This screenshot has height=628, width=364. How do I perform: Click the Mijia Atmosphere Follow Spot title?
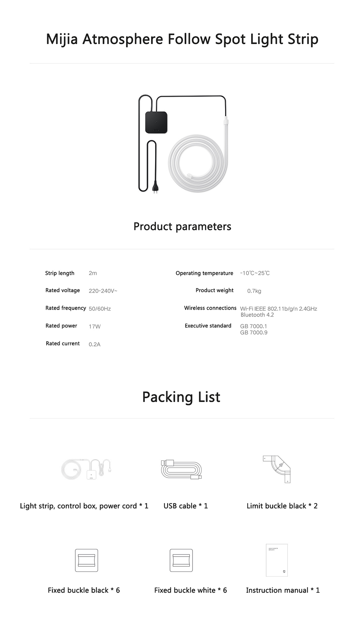pos(182,39)
